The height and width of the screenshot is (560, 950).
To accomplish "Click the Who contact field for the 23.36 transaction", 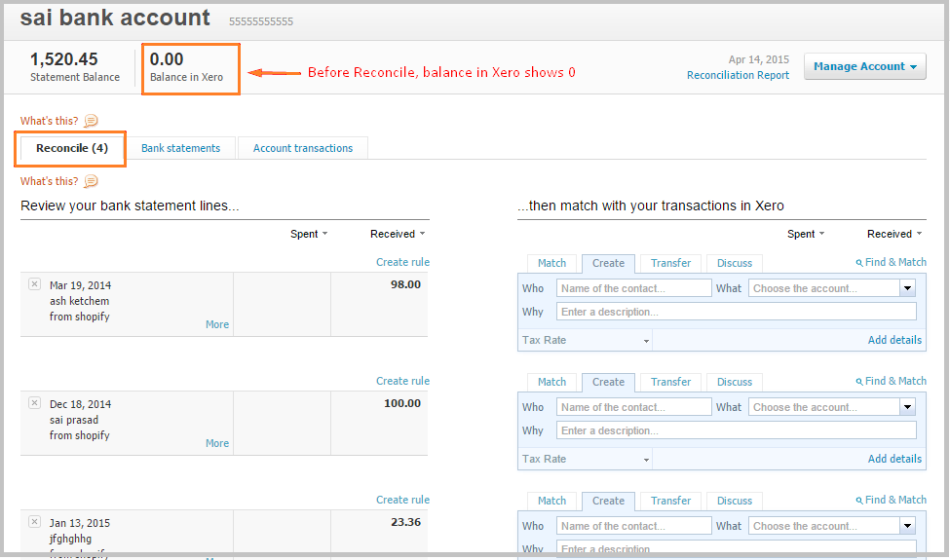I will 633,526.
